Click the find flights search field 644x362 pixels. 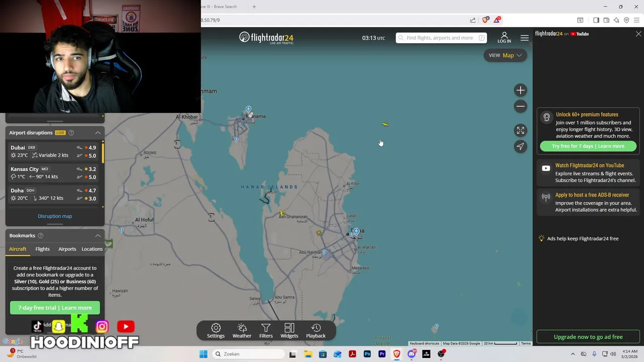tap(441, 38)
